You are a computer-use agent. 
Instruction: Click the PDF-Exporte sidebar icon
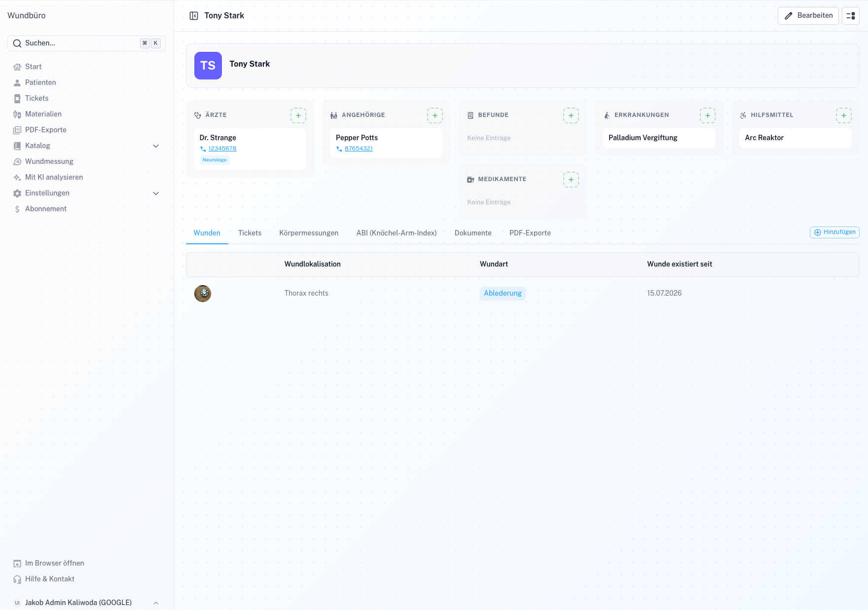(x=17, y=130)
